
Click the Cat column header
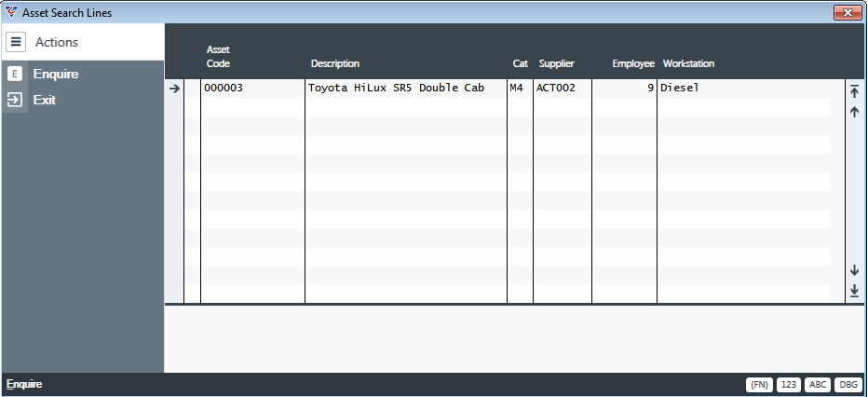click(x=521, y=63)
